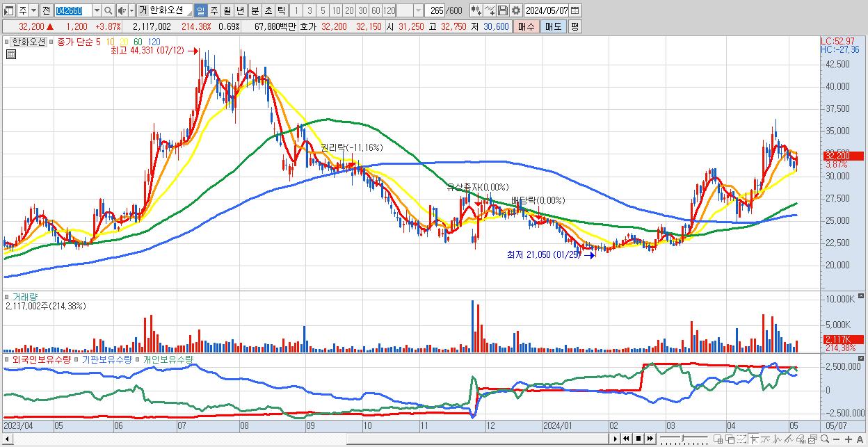Click the play button in playback bar

click(616, 439)
